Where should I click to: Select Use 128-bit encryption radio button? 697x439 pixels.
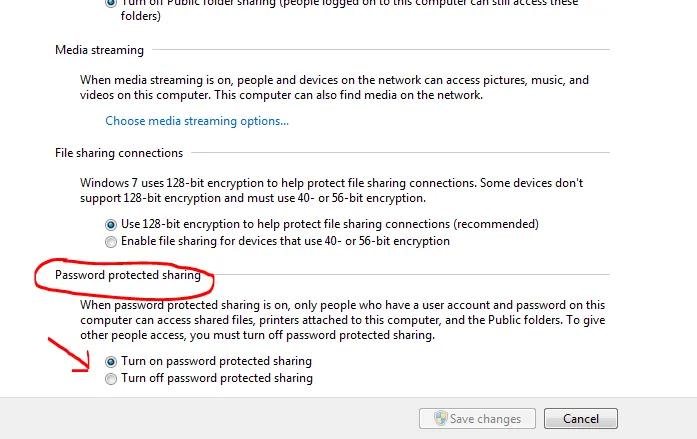pos(111,224)
